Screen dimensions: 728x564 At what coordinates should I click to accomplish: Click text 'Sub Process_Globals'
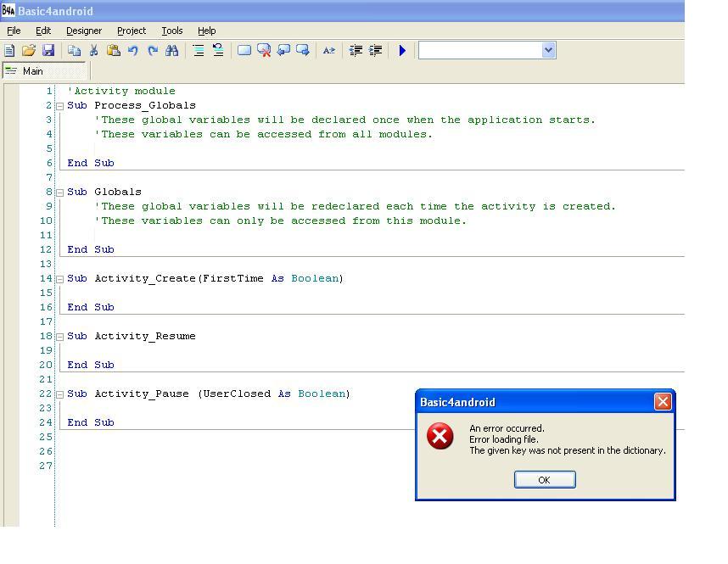tap(132, 105)
